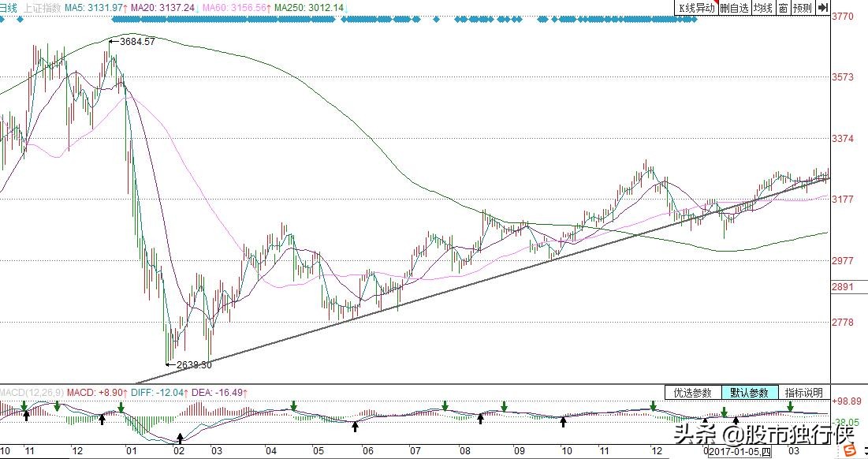Click the 3177 price axis label
The height and width of the screenshot is (459, 868).
pyautogui.click(x=843, y=199)
